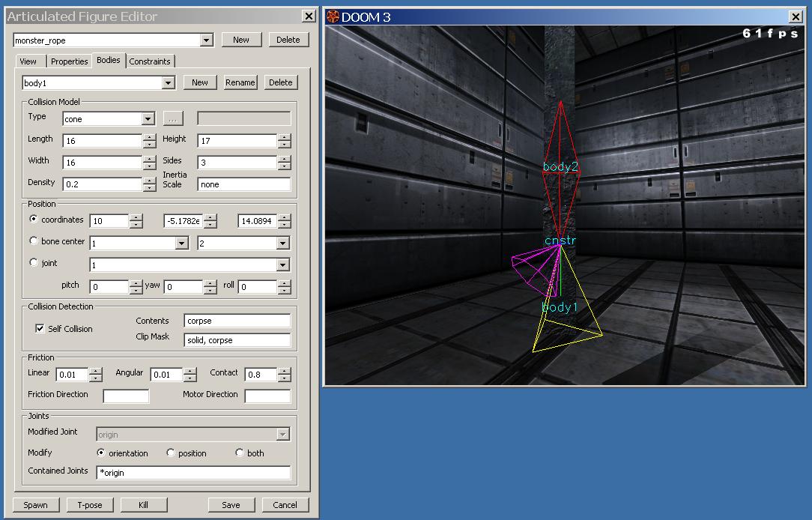
Task: Select the joint position radio button
Action: coord(34,262)
